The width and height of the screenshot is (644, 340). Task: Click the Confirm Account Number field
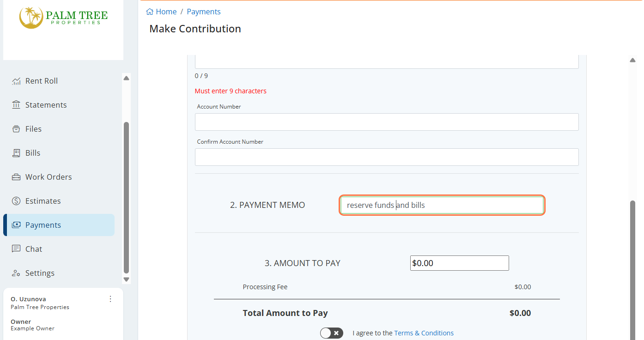pyautogui.click(x=387, y=157)
